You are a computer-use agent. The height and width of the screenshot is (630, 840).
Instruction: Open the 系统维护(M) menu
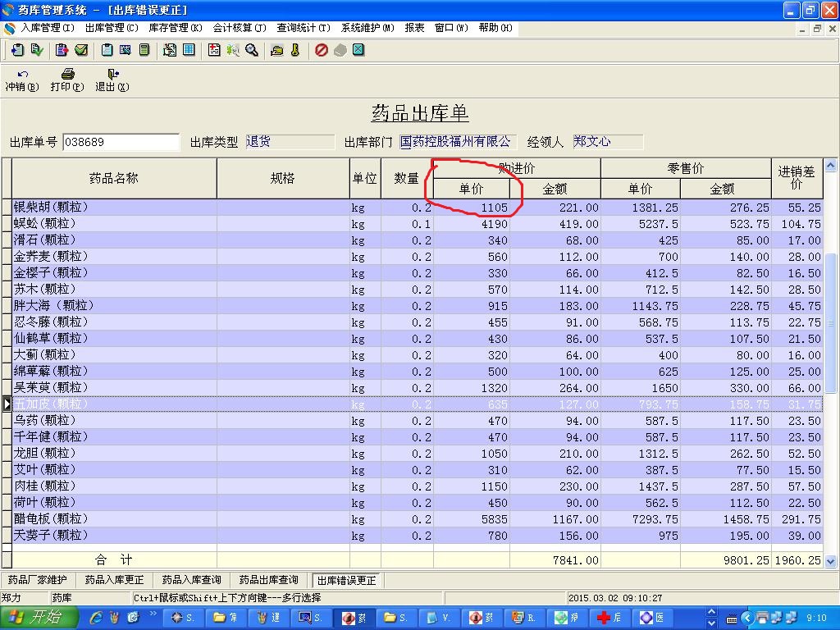click(x=367, y=27)
